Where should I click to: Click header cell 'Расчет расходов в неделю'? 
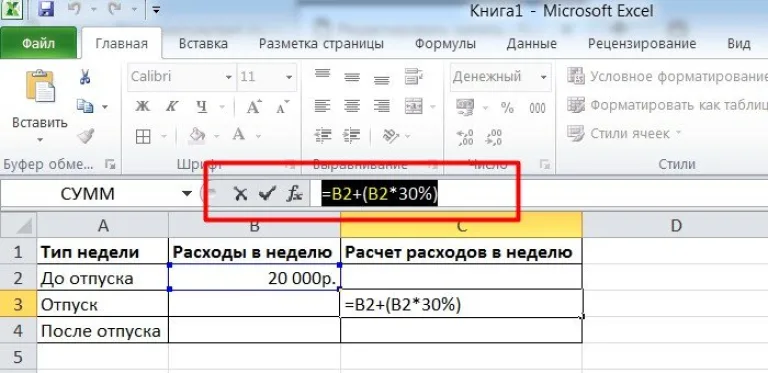461,252
